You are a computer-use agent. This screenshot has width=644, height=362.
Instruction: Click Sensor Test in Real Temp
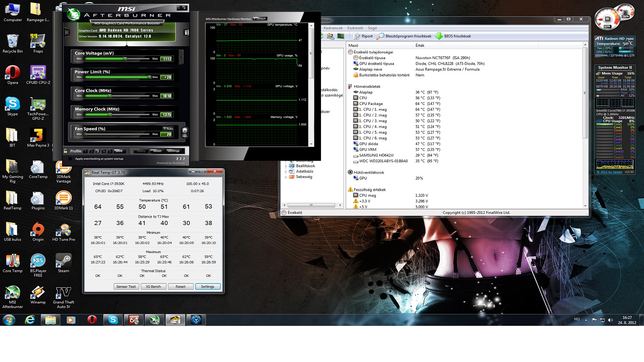pos(126,287)
